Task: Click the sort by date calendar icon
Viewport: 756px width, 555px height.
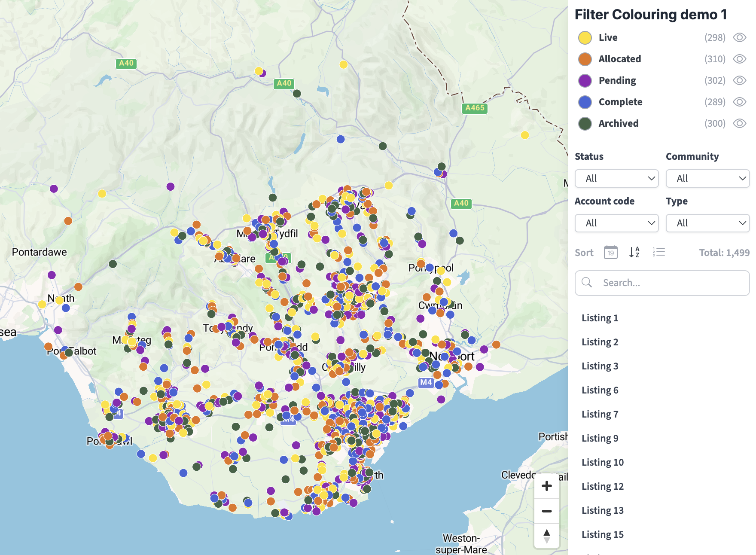Action: [610, 253]
